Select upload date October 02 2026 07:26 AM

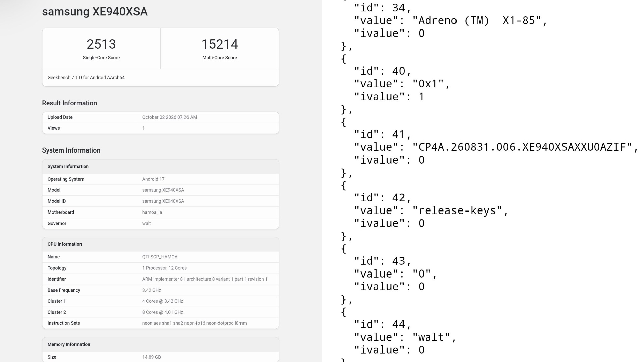[x=169, y=117]
